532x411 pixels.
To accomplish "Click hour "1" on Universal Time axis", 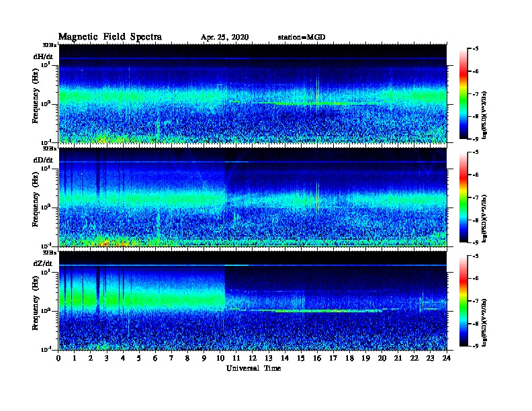I will [x=75, y=358].
